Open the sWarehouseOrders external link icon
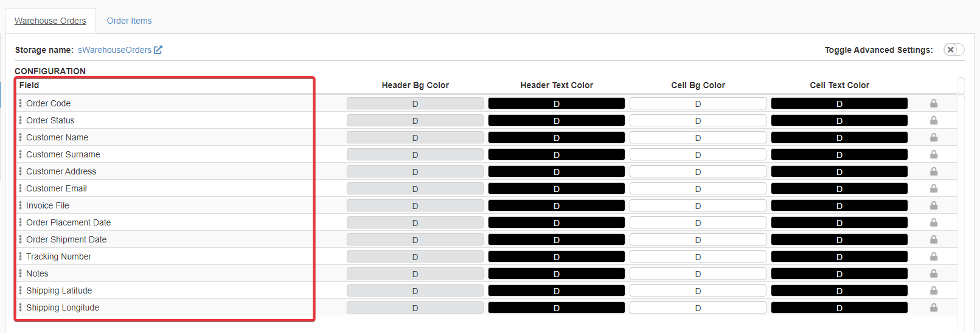The width and height of the screenshot is (980, 333). coord(158,50)
